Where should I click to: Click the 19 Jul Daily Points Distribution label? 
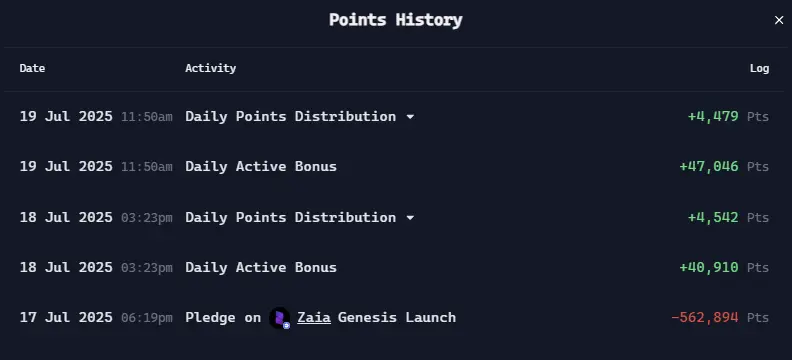[290, 117]
